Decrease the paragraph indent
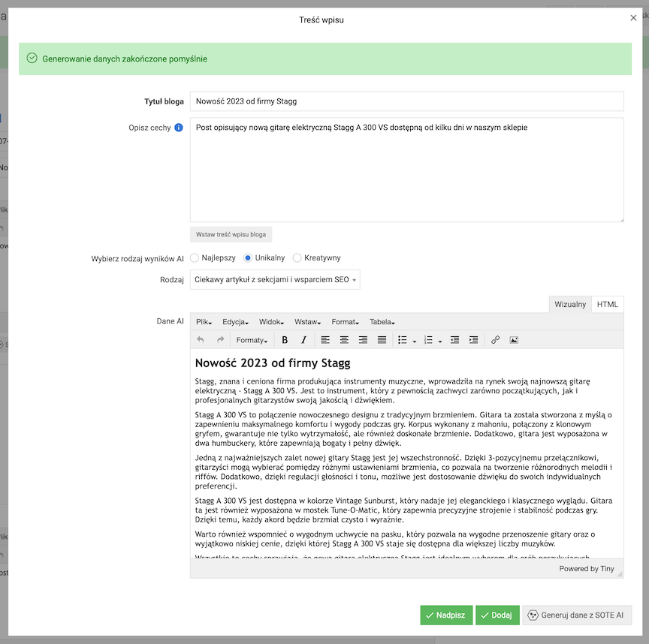This screenshot has height=644, width=649. pyautogui.click(x=455, y=340)
